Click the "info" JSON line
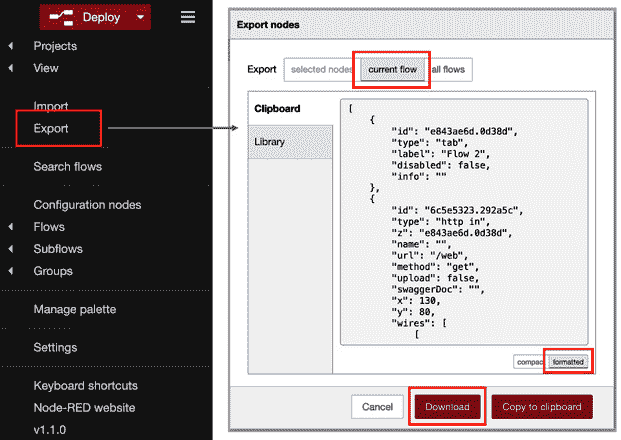Screen dimensions: 621x440 point(419,176)
